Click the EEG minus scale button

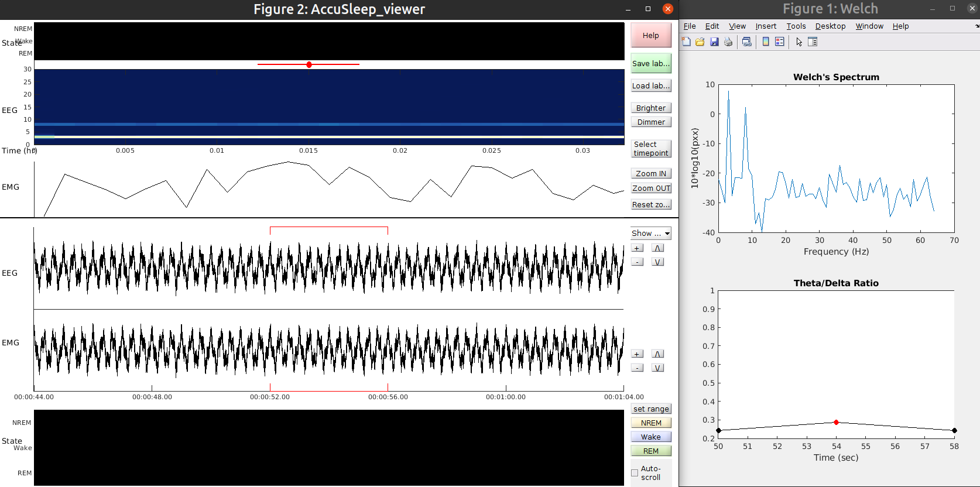point(637,262)
